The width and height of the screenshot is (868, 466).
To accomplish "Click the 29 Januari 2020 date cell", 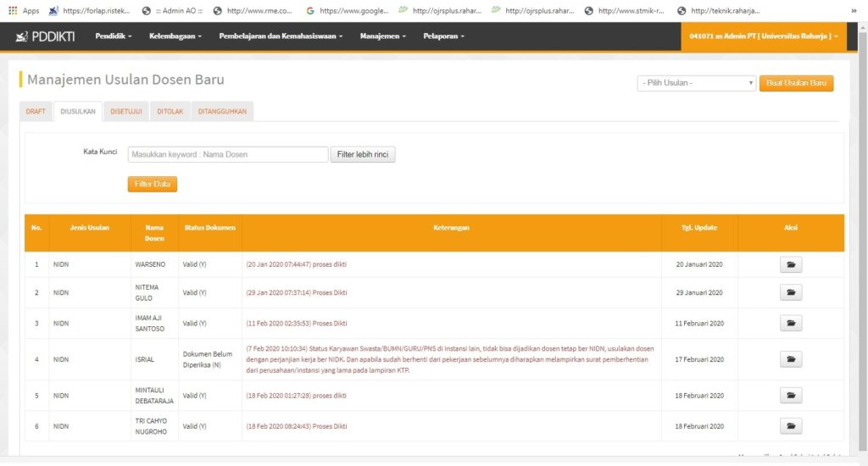I will coord(699,292).
